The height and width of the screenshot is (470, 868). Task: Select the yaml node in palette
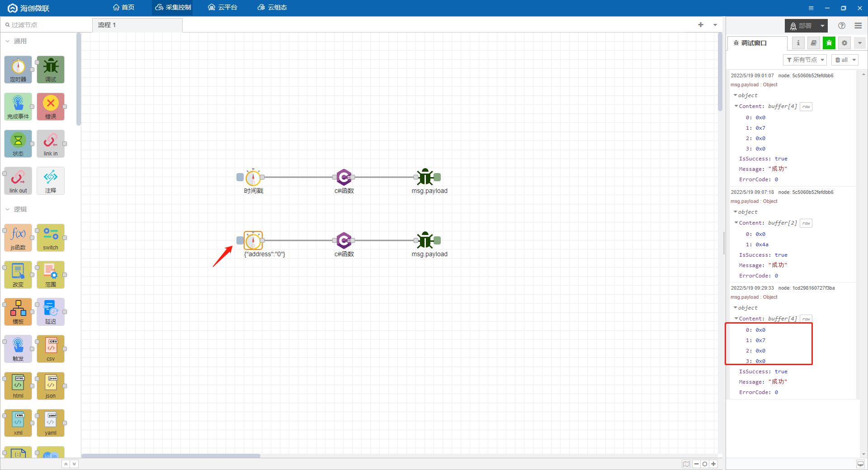(51, 423)
